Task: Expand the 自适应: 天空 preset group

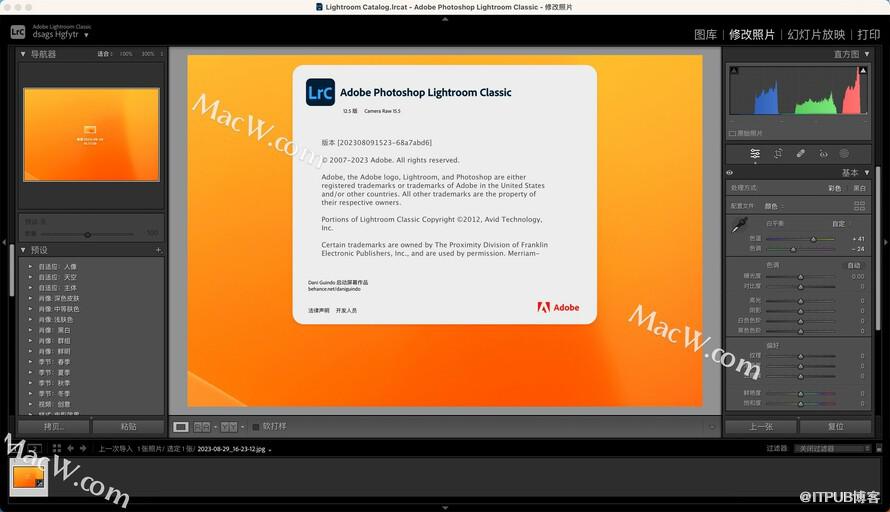Action: [x=31, y=278]
